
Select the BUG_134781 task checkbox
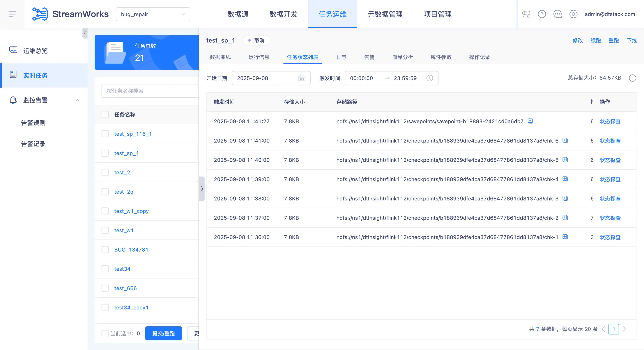click(105, 250)
